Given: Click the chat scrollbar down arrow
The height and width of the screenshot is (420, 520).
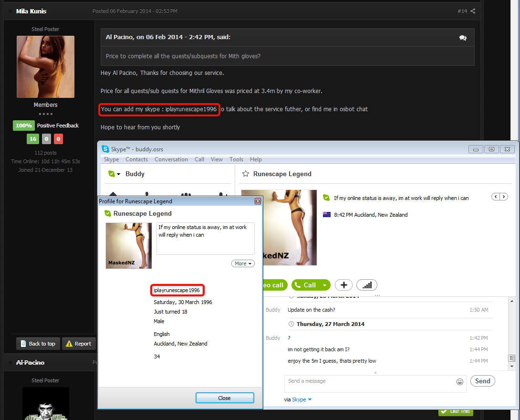Looking at the screenshot, I should pos(512,366).
